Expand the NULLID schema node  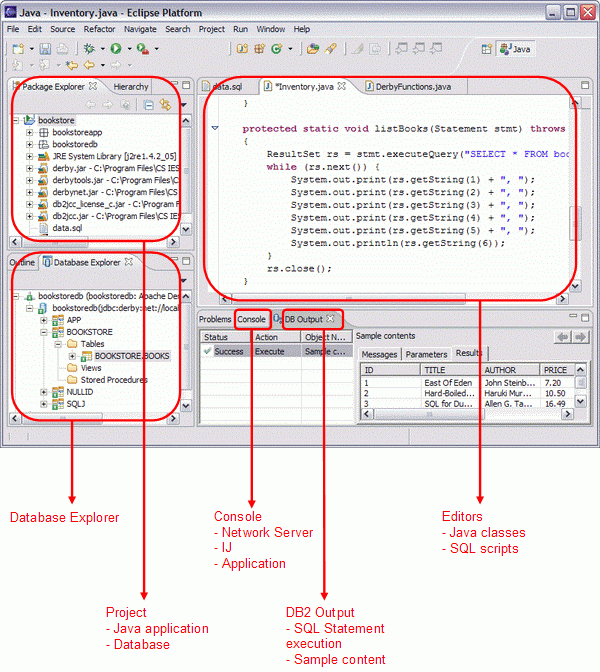tap(44, 392)
